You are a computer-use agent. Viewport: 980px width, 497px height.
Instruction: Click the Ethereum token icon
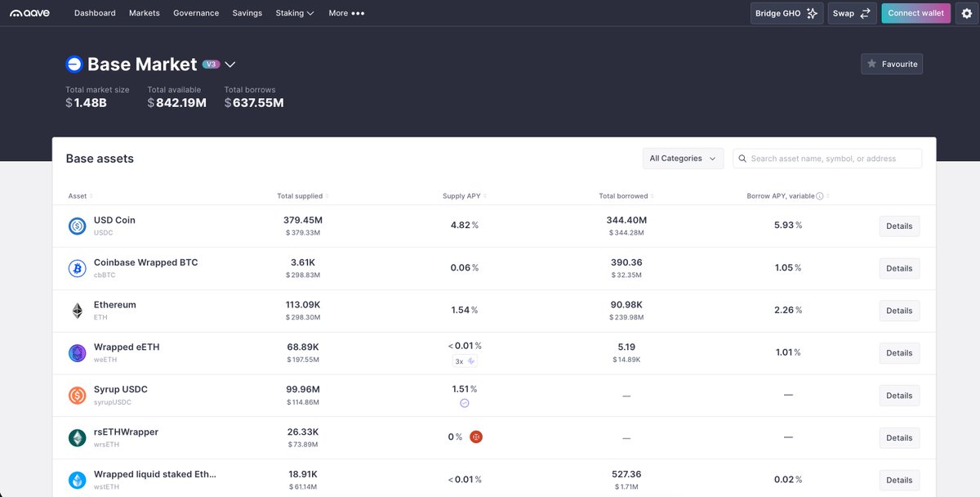pos(77,311)
